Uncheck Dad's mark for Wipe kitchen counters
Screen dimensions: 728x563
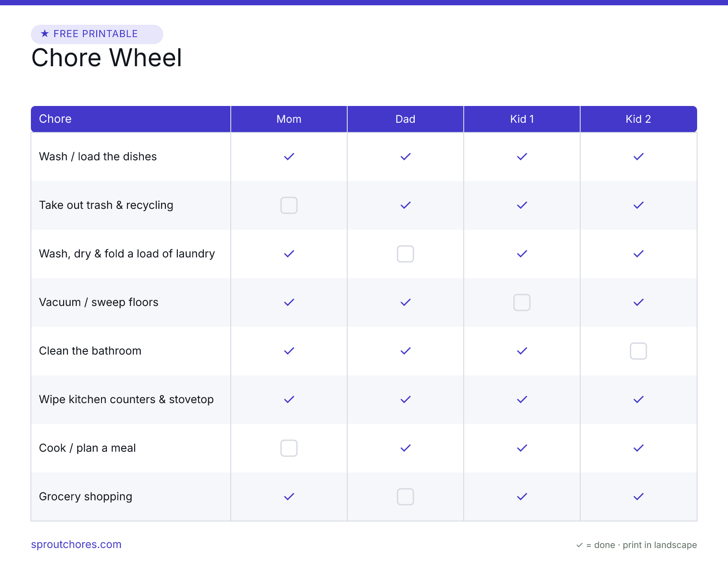tap(405, 400)
